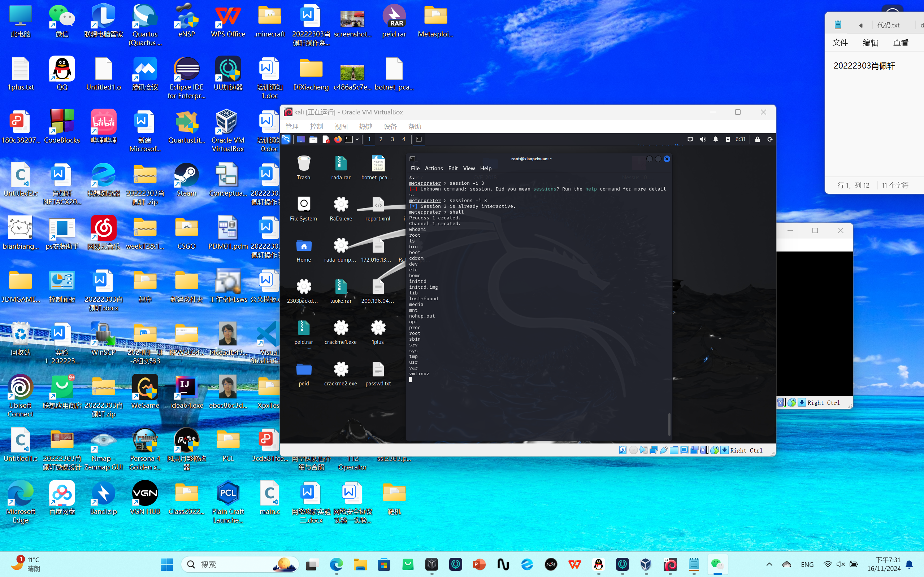The image size is (924, 577).
Task: Click the keyboard capture arrow icon in kali VirtualBox
Action: (724, 450)
